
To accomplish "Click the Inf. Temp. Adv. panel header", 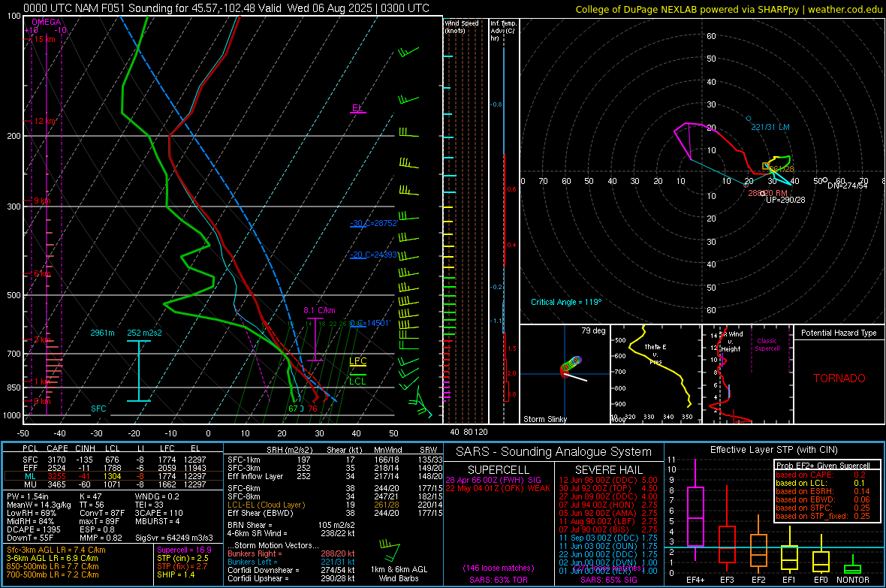I will 503,31.
